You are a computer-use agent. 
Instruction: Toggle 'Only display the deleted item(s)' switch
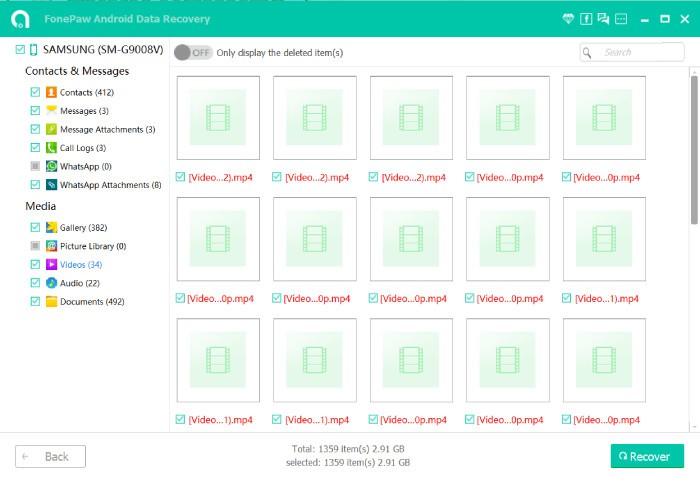point(193,52)
